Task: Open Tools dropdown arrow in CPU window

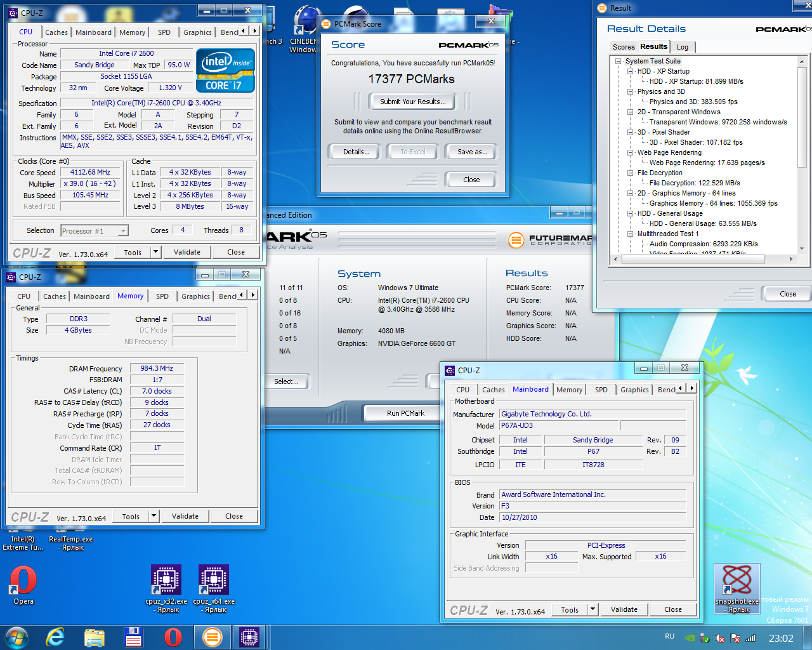Action: click(155, 252)
